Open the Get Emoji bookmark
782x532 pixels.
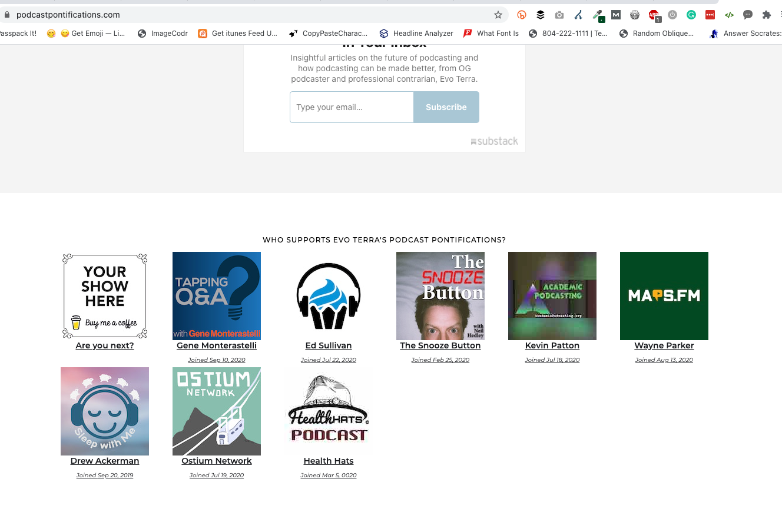92,34
